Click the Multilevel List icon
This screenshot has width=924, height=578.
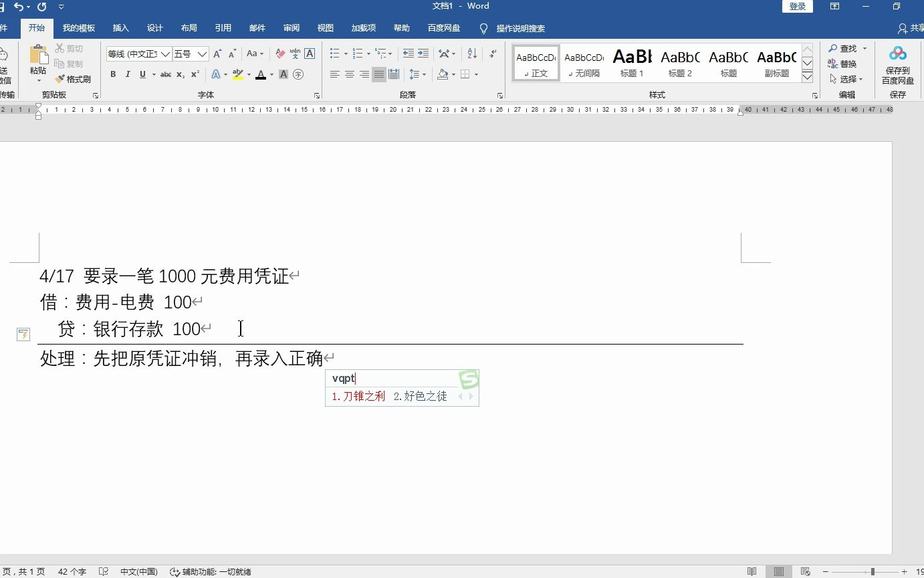point(380,54)
